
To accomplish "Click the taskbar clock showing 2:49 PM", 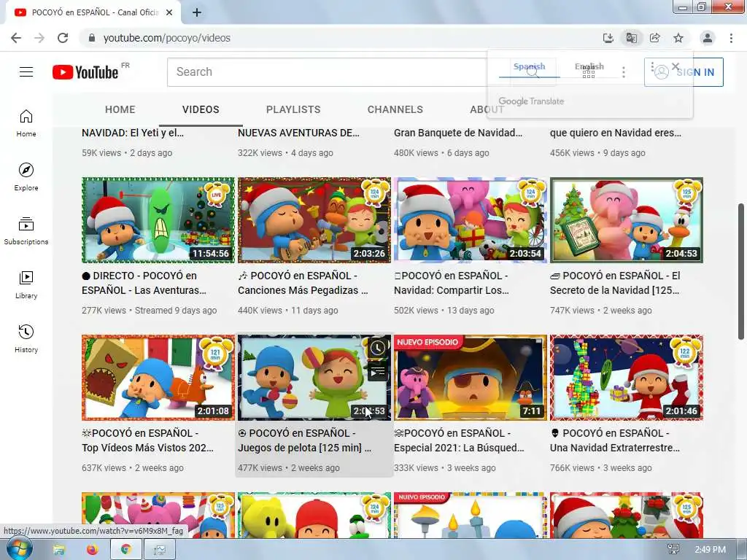I will click(710, 550).
